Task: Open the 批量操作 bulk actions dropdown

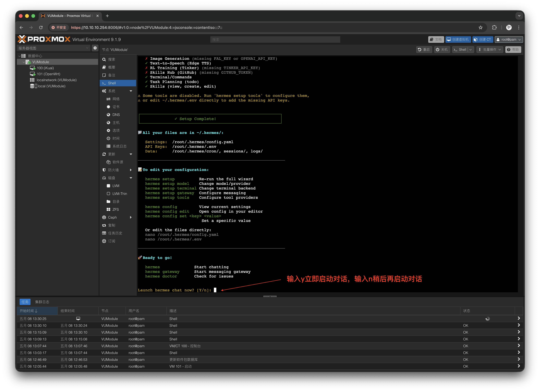Action: click(x=489, y=49)
